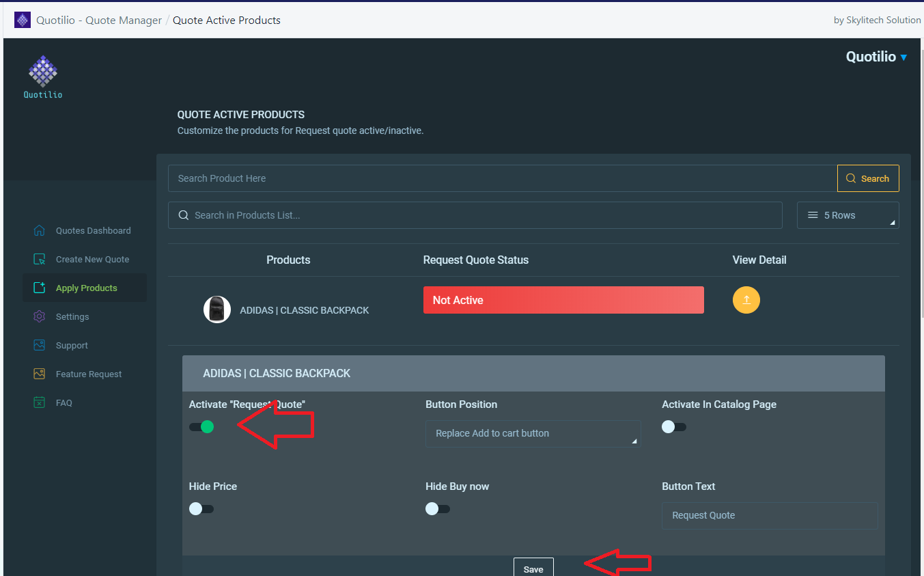924x576 pixels.
Task: Open FAQ menu item
Action: 85,402
